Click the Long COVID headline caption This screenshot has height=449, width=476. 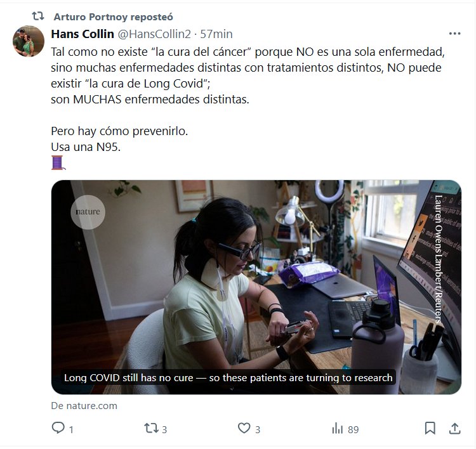[x=228, y=378]
